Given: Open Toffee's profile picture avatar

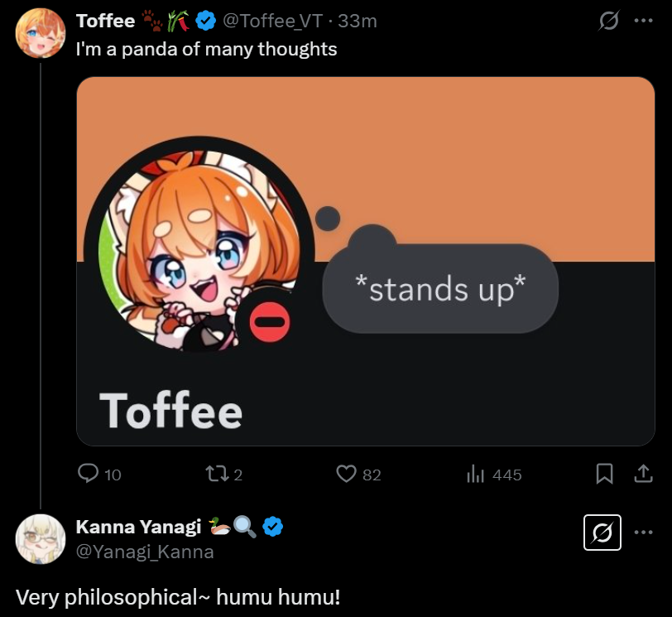Looking at the screenshot, I should [x=40, y=33].
